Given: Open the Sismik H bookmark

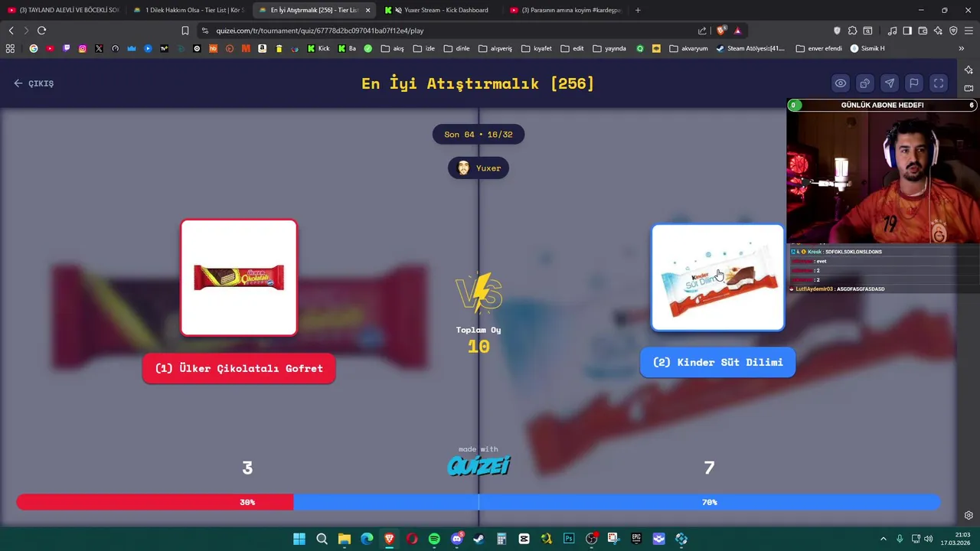Looking at the screenshot, I should click(x=867, y=48).
